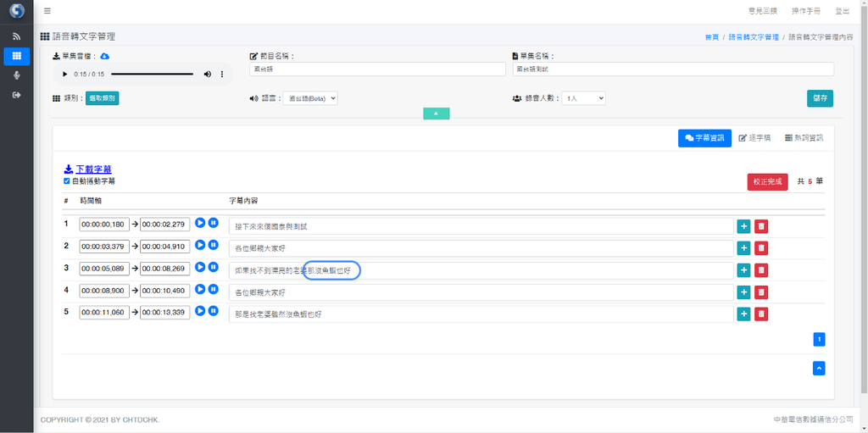Add a subtitle line after row 1
The image size is (868, 433).
tap(744, 226)
